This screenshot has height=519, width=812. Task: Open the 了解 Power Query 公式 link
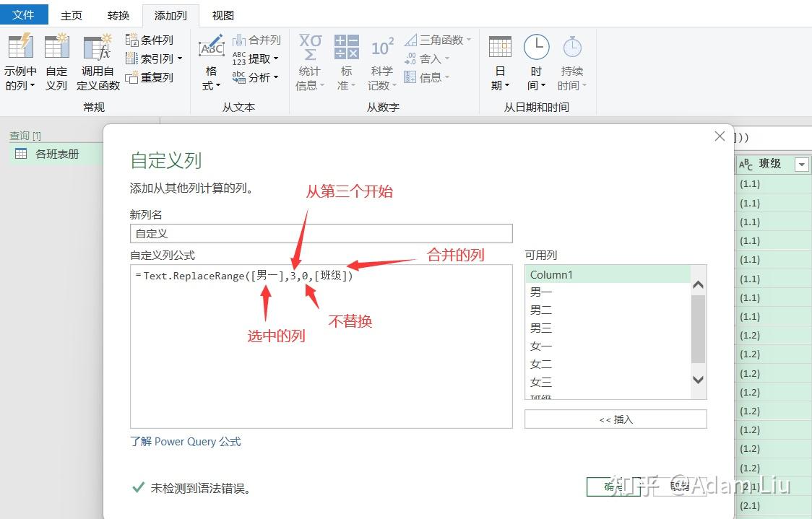pyautogui.click(x=186, y=441)
